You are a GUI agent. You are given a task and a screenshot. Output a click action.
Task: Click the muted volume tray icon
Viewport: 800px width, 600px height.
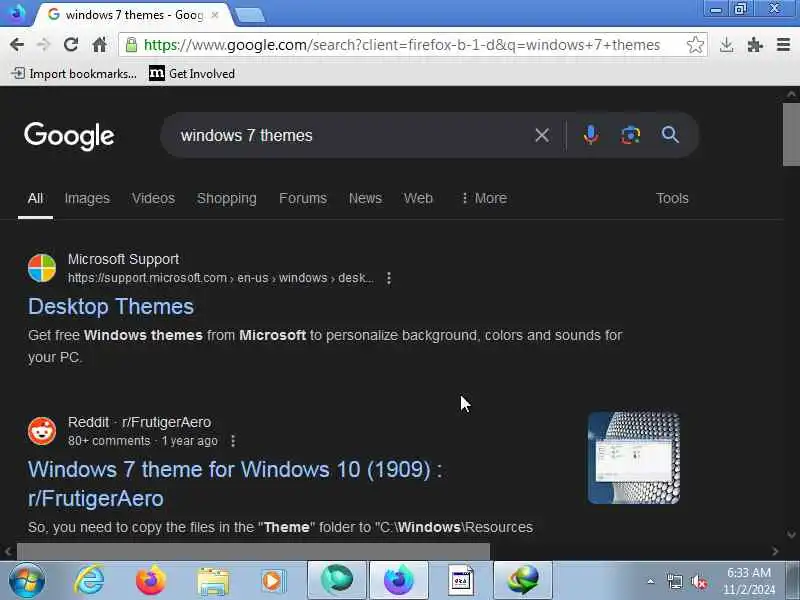point(698,582)
